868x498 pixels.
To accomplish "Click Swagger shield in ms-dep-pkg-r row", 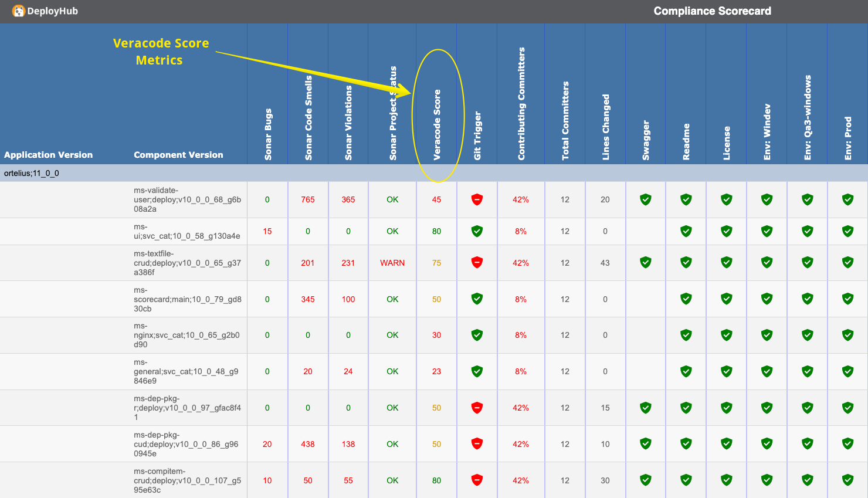I will [646, 408].
